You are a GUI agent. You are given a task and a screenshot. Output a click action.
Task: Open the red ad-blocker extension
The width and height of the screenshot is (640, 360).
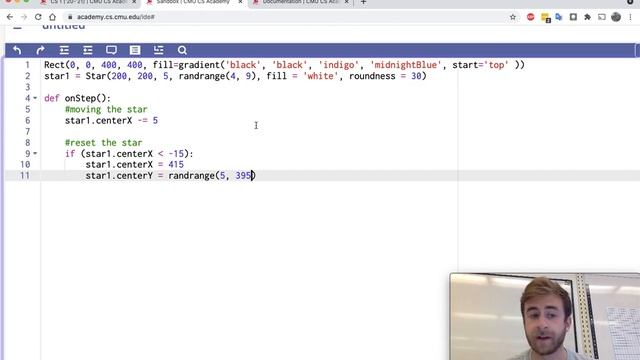[x=530, y=17]
